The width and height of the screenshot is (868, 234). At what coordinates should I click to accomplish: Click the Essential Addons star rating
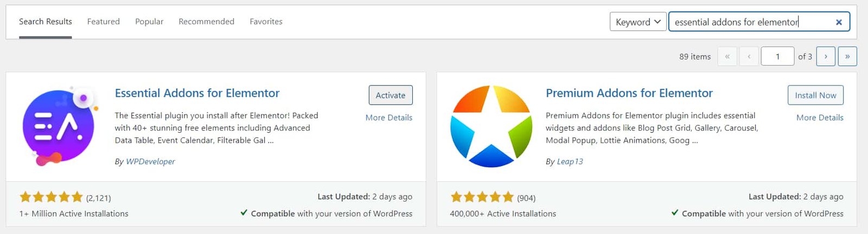click(x=51, y=197)
